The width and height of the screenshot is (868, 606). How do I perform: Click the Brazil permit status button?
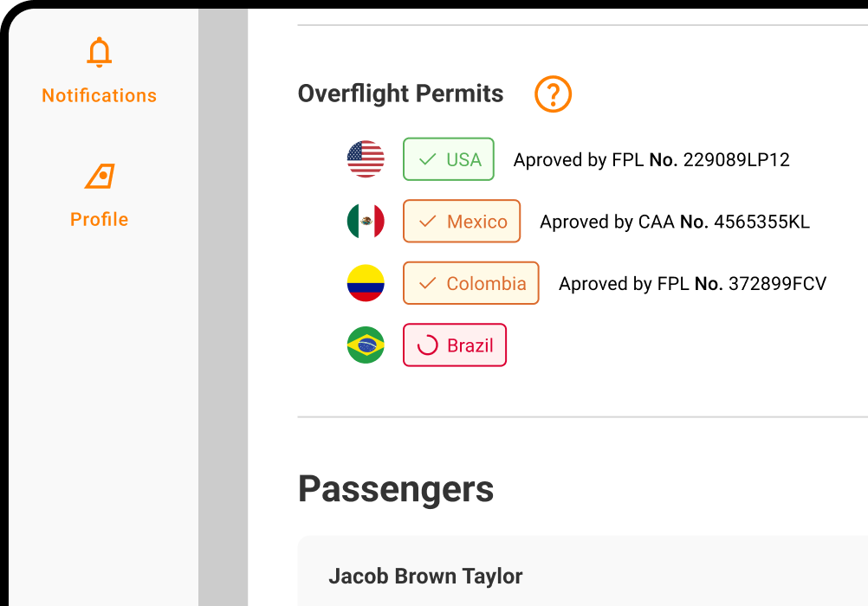[455, 345]
